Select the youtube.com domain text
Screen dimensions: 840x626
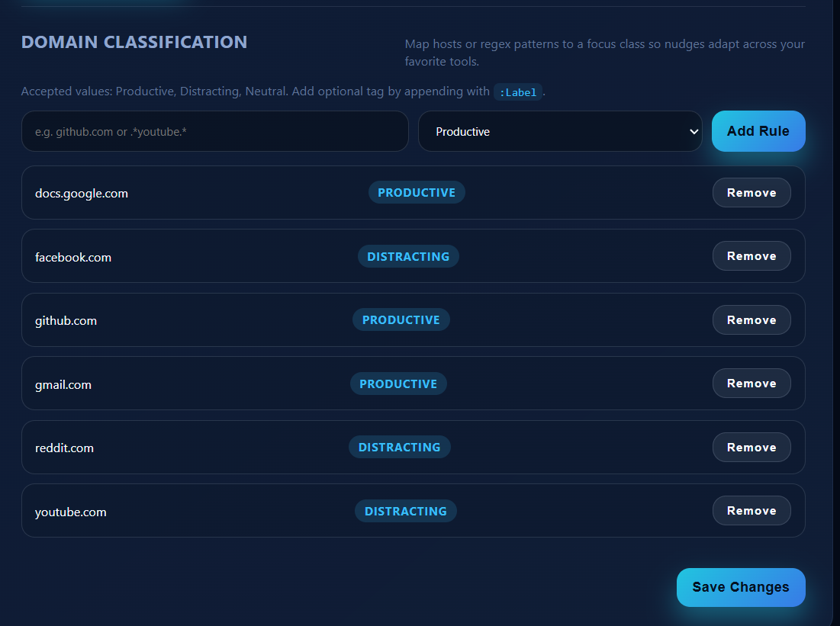[71, 512]
